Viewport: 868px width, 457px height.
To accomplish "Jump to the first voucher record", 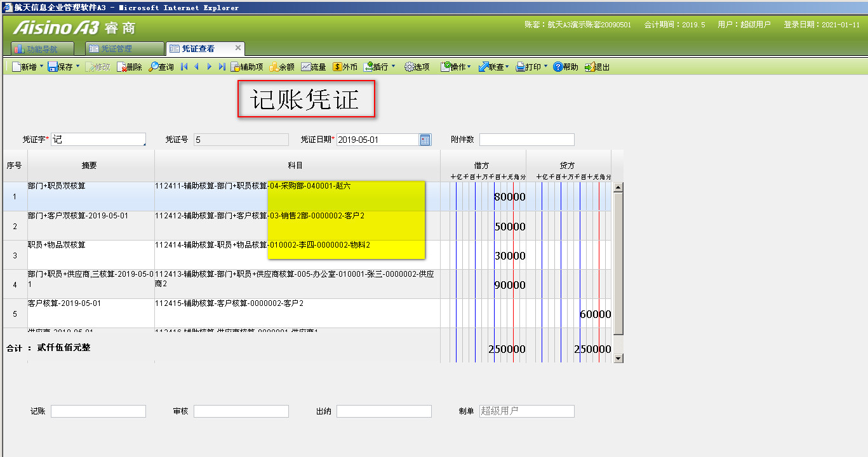I will [x=184, y=67].
